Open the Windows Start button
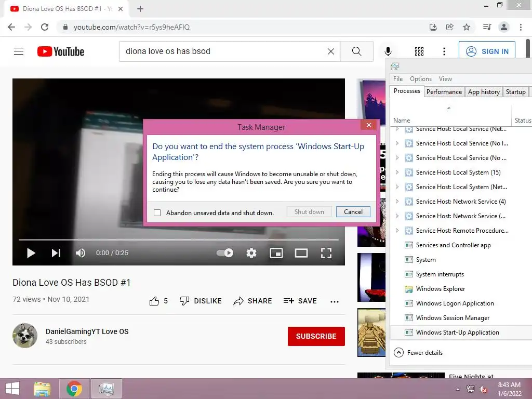This screenshot has width=532, height=399. [x=12, y=389]
